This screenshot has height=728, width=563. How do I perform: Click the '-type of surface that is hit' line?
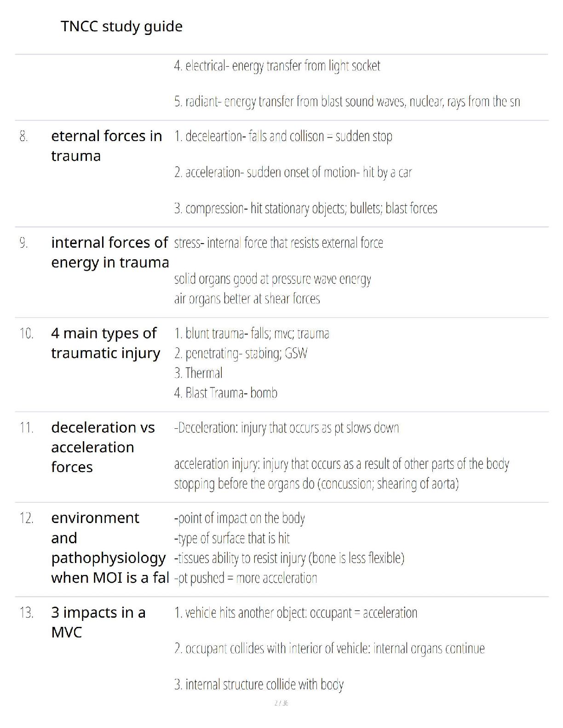pos(232,538)
